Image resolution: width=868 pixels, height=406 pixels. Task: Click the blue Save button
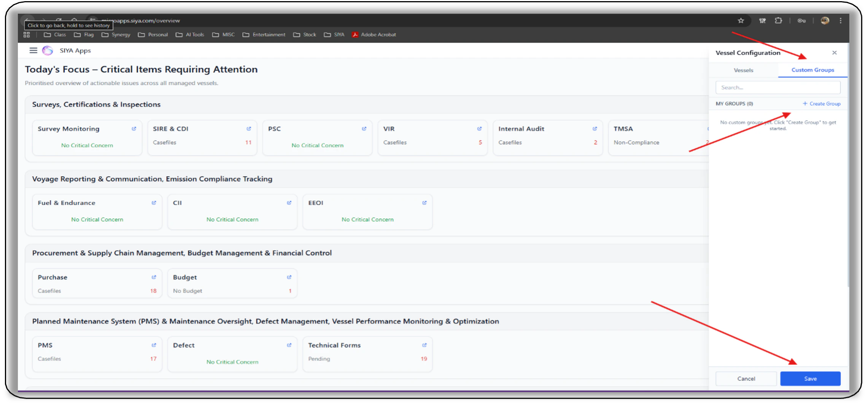pos(810,379)
